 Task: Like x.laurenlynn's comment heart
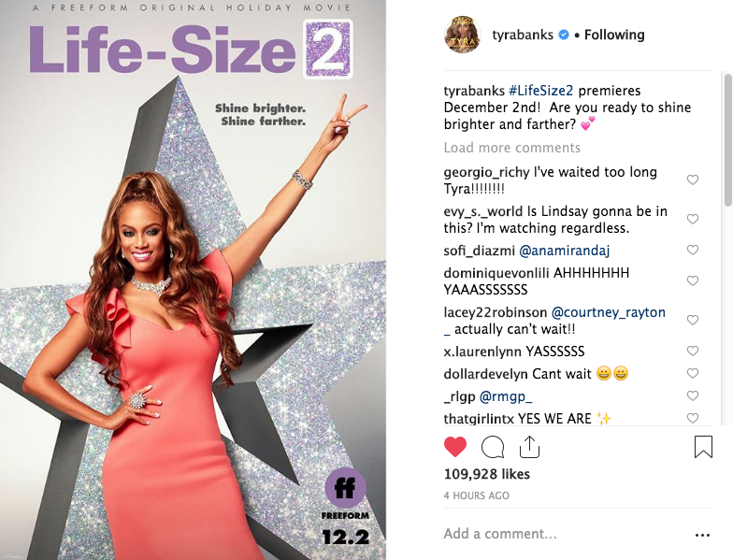click(x=692, y=352)
